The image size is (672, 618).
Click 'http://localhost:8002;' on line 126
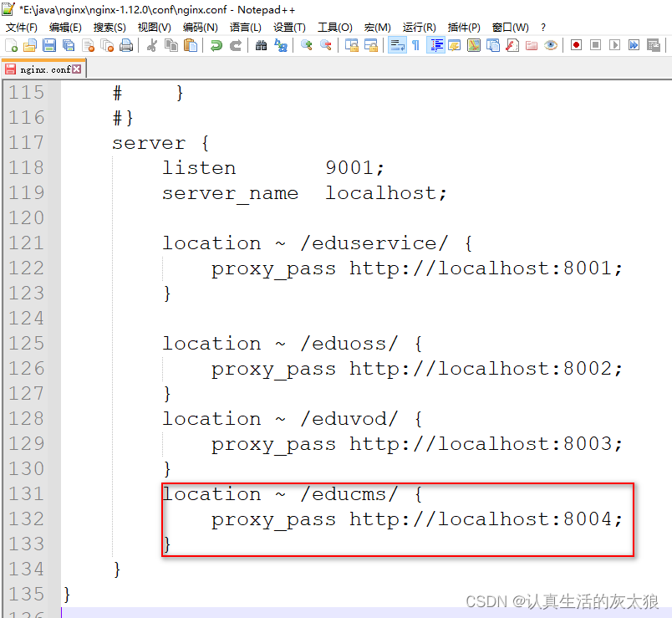tap(486, 369)
